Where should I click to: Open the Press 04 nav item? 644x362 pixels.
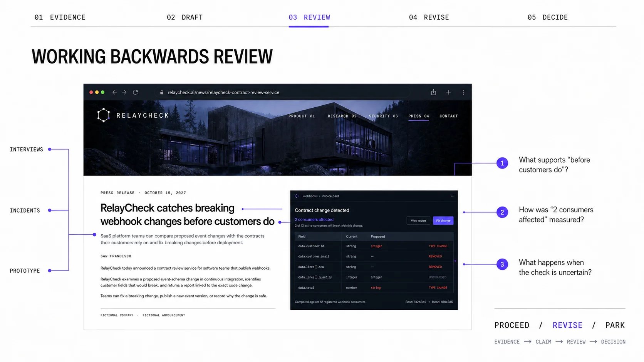coord(419,116)
